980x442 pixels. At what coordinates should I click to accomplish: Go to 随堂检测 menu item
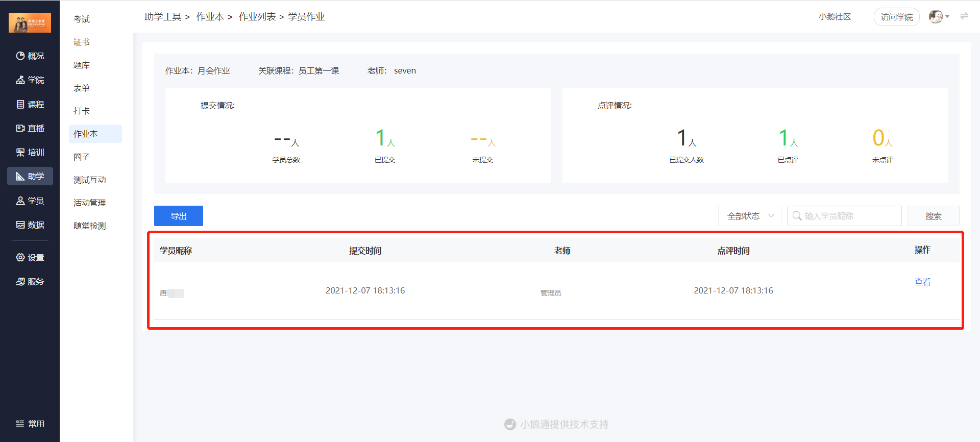pyautogui.click(x=90, y=226)
